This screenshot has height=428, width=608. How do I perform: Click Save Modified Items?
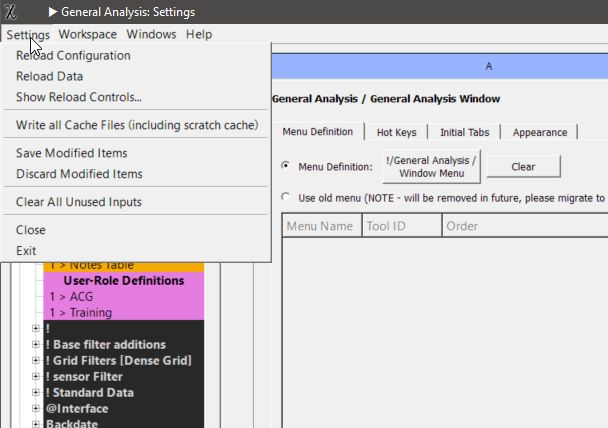[x=136, y=153]
